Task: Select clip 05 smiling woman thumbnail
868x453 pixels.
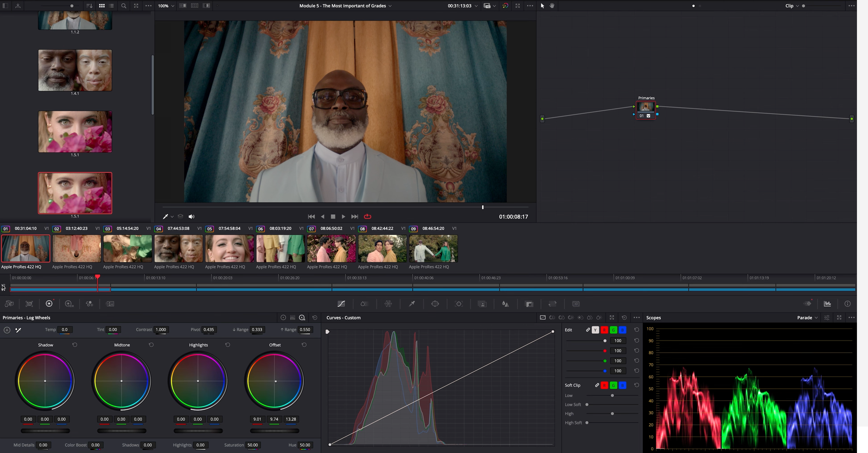Action: [229, 249]
